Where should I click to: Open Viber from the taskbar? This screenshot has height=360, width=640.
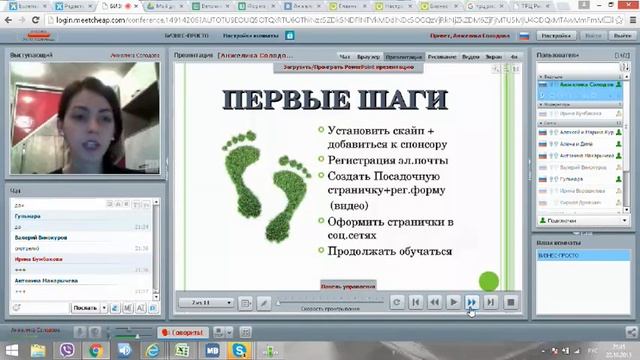pyautogui.click(x=67, y=350)
